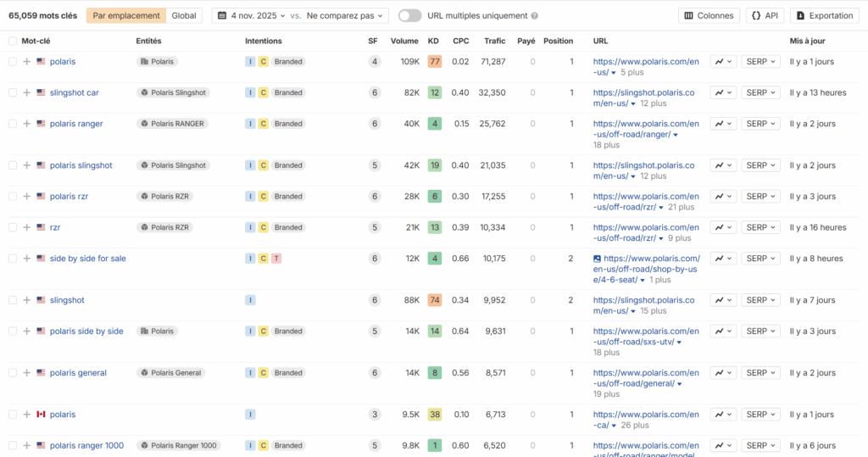Open the 'polaris slingshot' keyword link
The height and width of the screenshot is (457, 868).
81,165
